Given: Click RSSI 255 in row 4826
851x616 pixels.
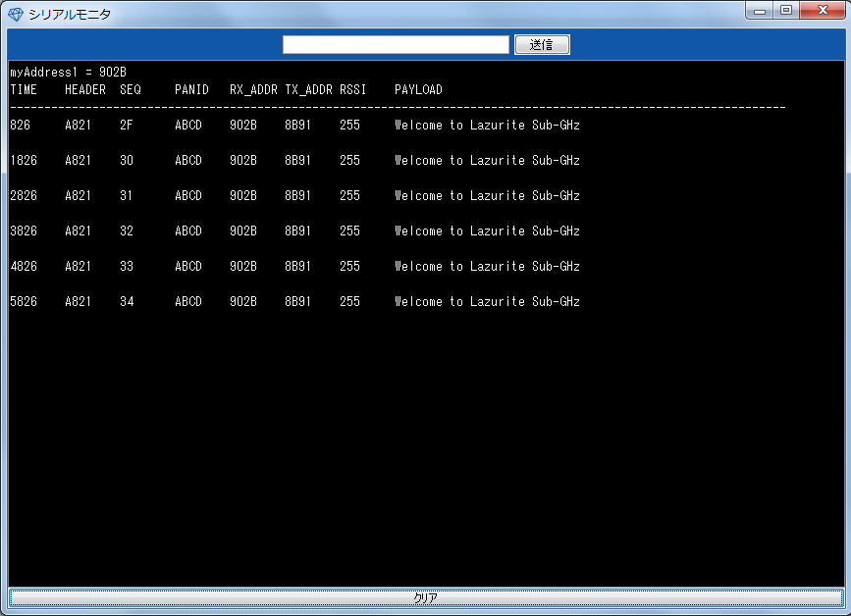Looking at the screenshot, I should (x=349, y=266).
